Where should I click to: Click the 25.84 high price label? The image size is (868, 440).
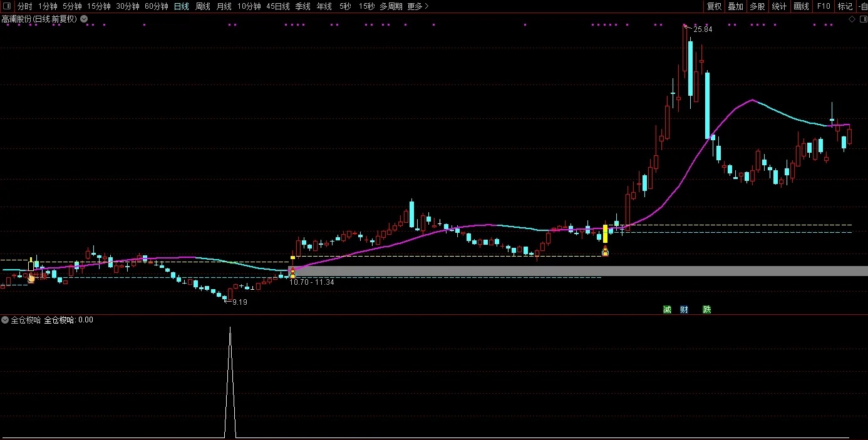[703, 29]
